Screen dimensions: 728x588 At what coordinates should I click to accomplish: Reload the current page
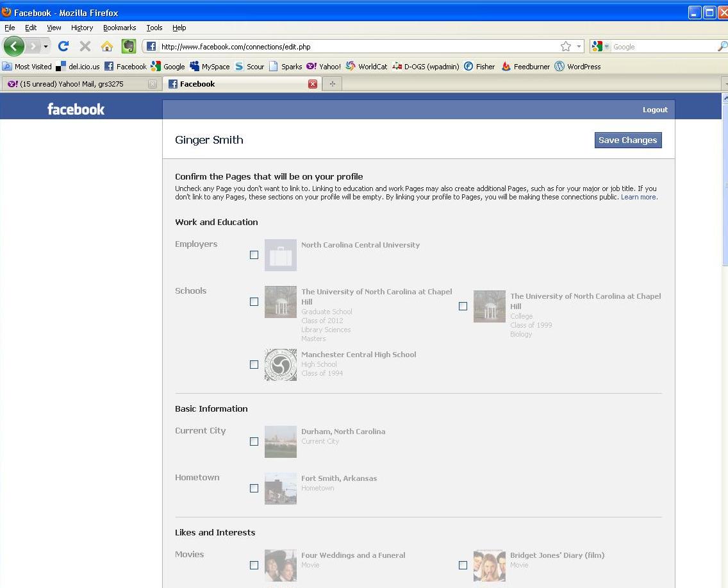(x=63, y=46)
